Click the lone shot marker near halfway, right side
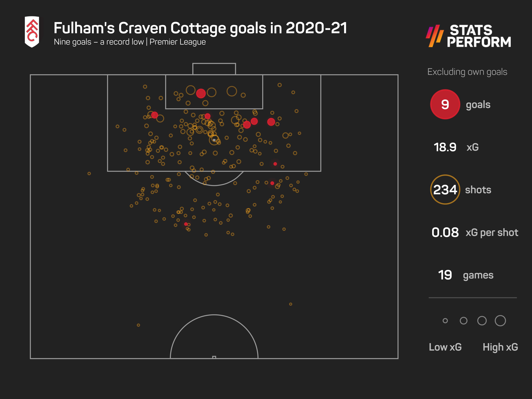The height and width of the screenshot is (399, 532). [x=290, y=304]
